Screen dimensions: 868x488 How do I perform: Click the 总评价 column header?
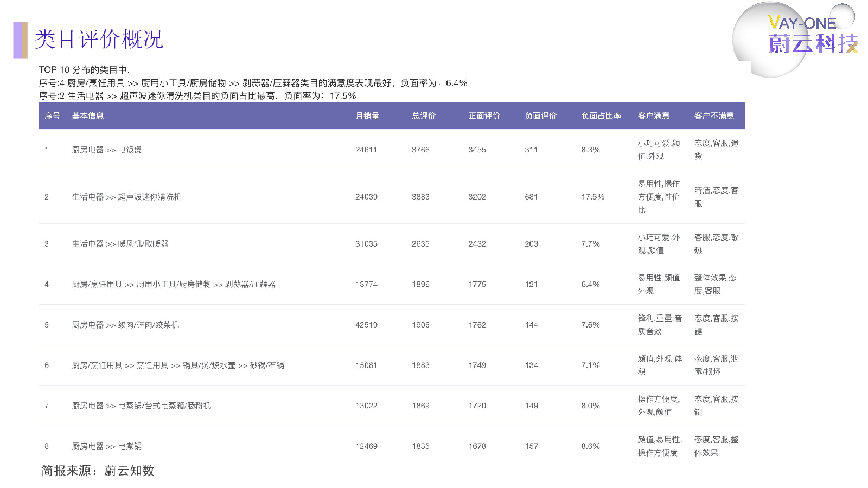(x=424, y=116)
